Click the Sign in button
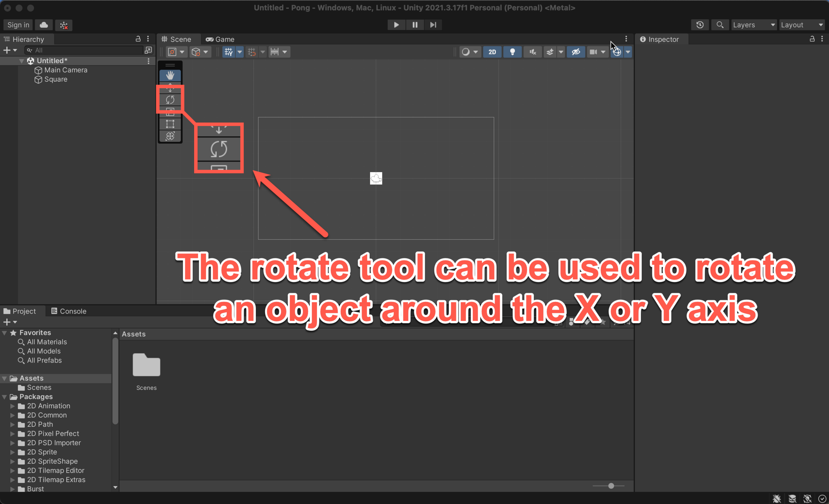 point(18,25)
